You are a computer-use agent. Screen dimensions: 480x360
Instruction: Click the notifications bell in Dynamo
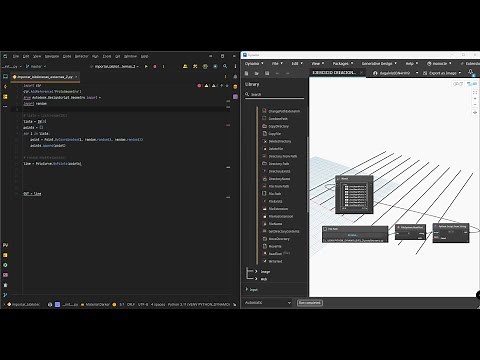(x=471, y=72)
